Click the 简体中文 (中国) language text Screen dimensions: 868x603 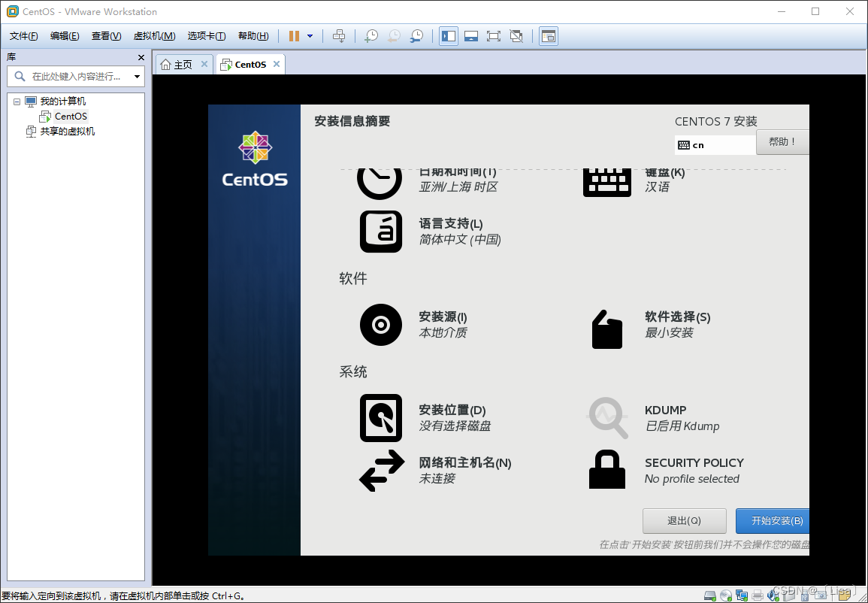coord(460,240)
